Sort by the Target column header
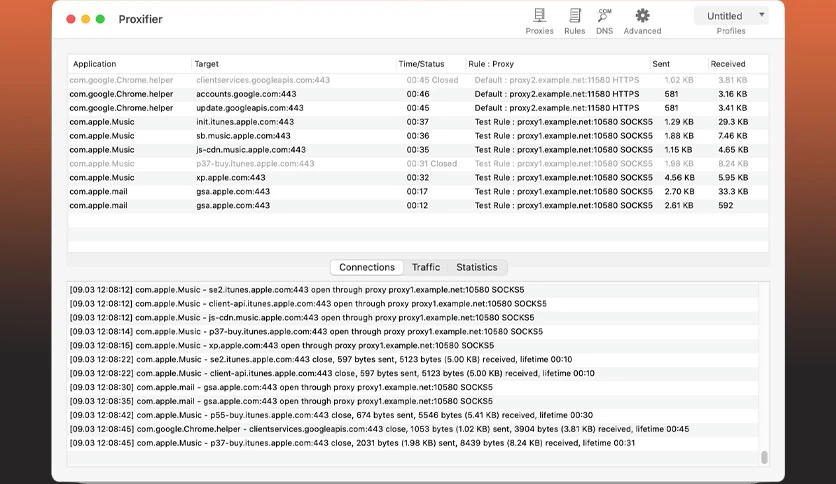Image resolution: width=836 pixels, height=484 pixels. click(293, 64)
